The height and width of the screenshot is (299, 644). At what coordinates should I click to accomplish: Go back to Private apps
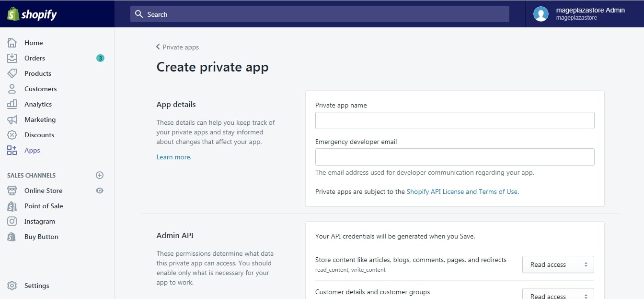(177, 47)
